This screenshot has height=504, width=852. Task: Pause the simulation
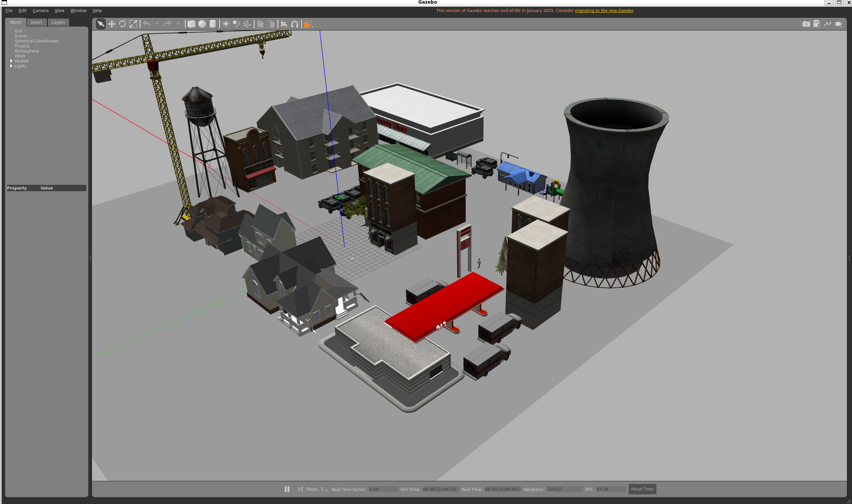[x=287, y=489]
